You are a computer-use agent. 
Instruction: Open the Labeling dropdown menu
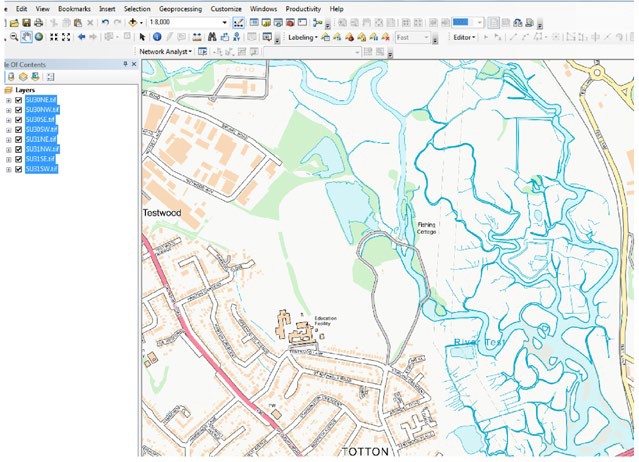tap(302, 37)
